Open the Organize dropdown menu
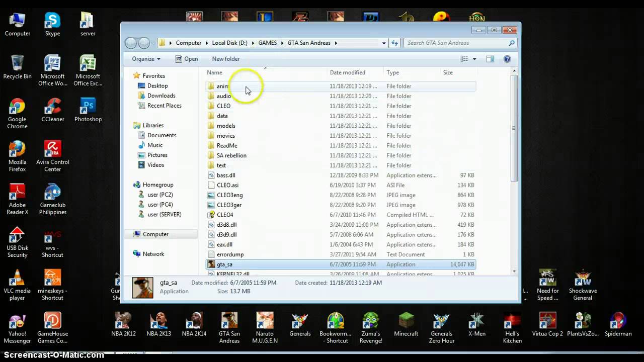The width and height of the screenshot is (644, 362). pos(146,59)
